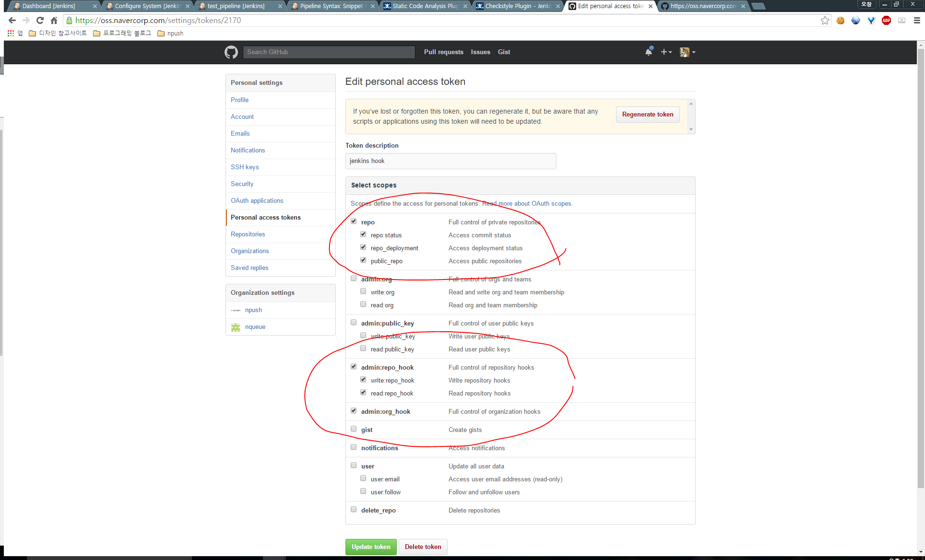Uncheck the admin:org_hook scope
Screen dimensions: 925x560
point(354,411)
